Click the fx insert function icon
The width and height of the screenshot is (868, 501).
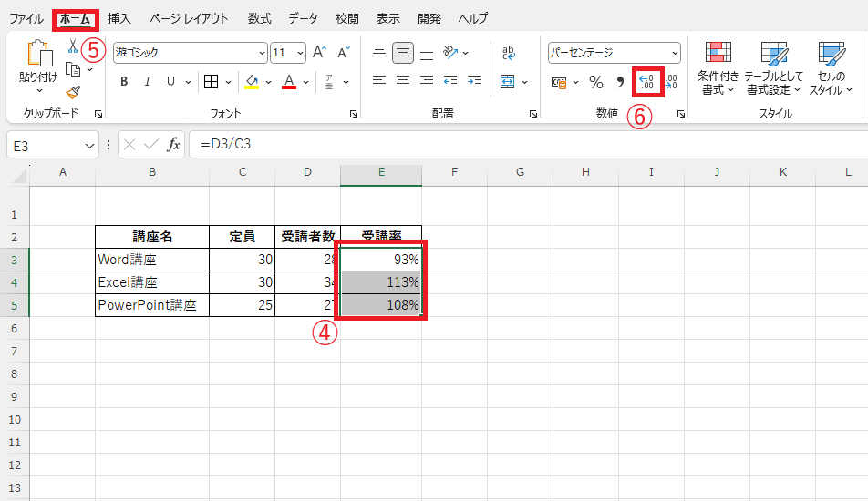(174, 144)
